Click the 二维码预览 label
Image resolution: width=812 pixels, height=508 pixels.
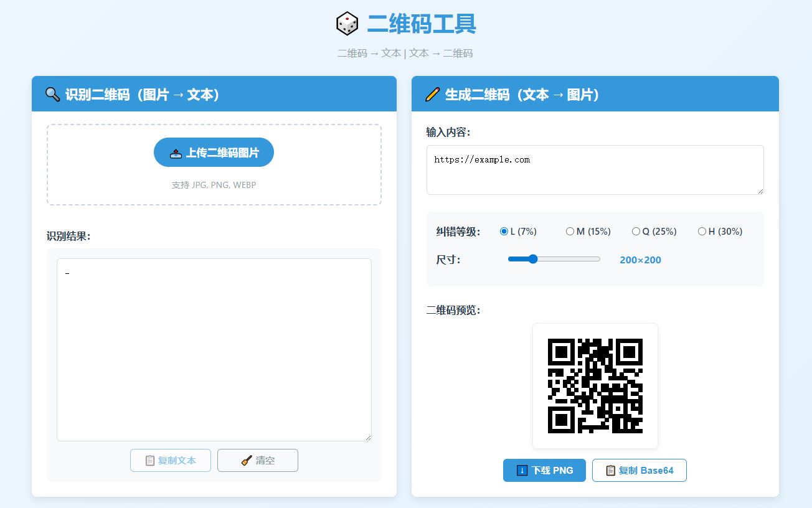coord(453,310)
